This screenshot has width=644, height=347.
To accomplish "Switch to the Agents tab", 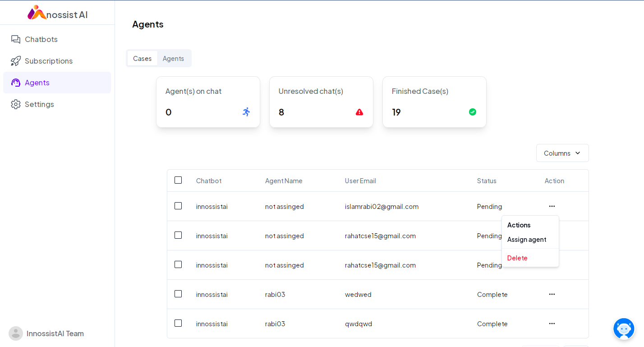I will point(173,59).
